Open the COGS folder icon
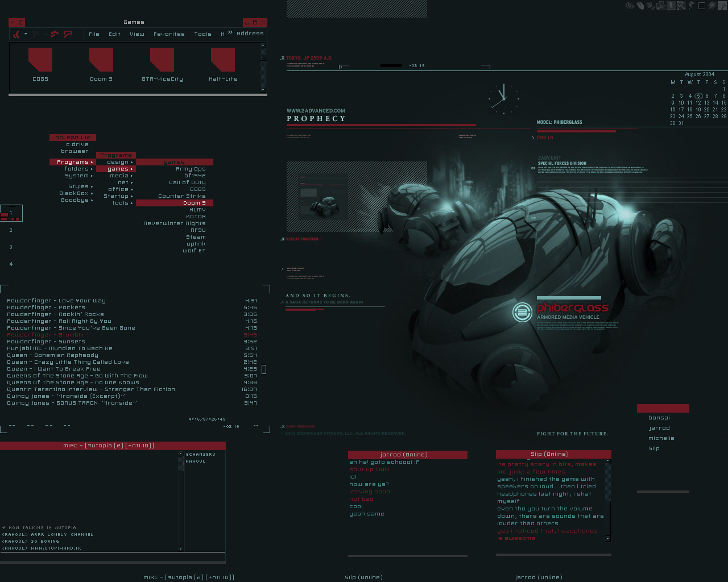728x582 pixels. coord(40,60)
